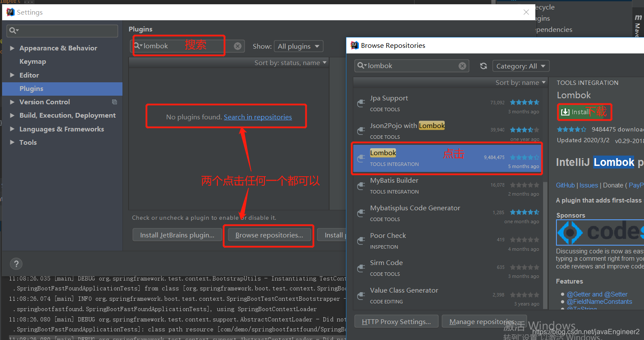
Task: Click Browse repositories button
Action: (269, 235)
